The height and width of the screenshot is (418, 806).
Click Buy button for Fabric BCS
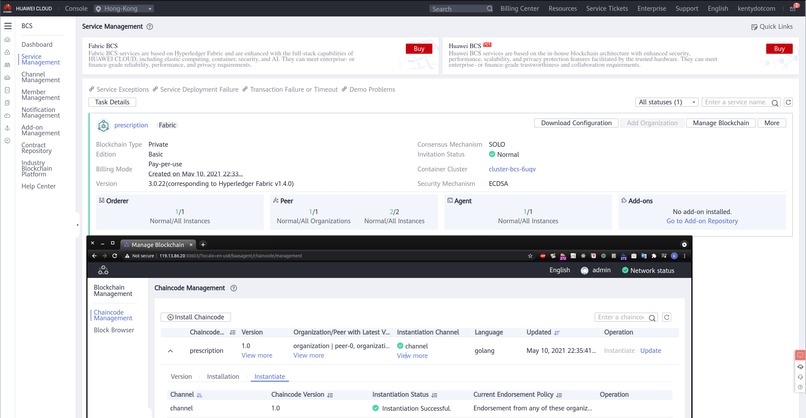pyautogui.click(x=419, y=49)
